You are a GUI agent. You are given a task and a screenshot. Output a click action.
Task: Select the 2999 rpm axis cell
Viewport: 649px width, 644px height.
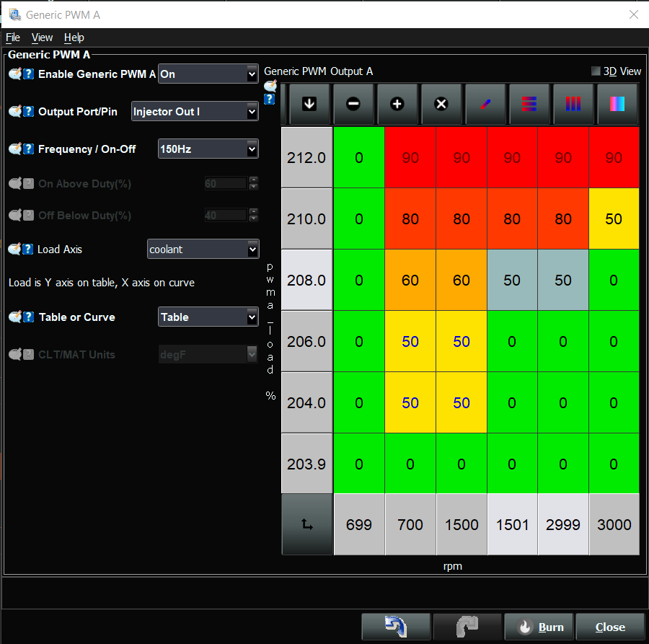click(563, 524)
